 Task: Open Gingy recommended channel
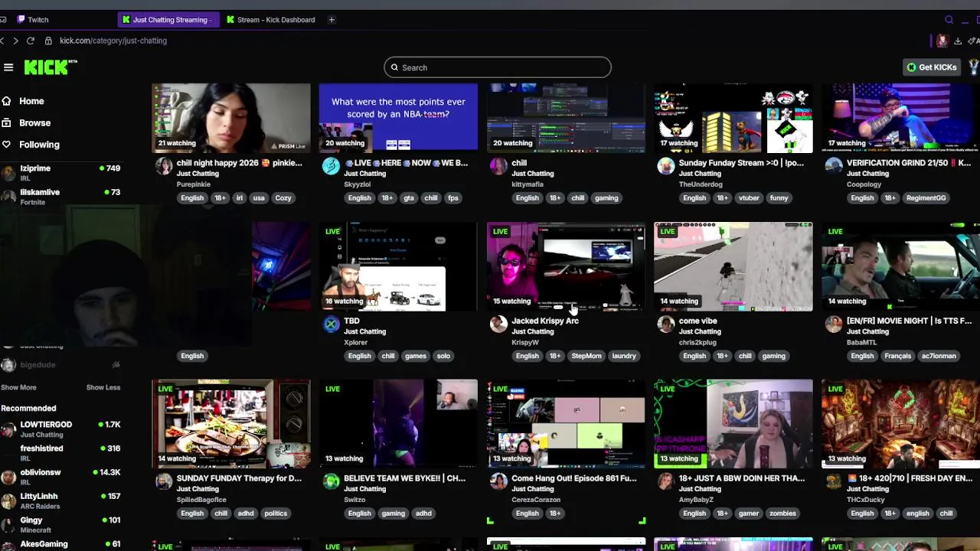point(61,525)
